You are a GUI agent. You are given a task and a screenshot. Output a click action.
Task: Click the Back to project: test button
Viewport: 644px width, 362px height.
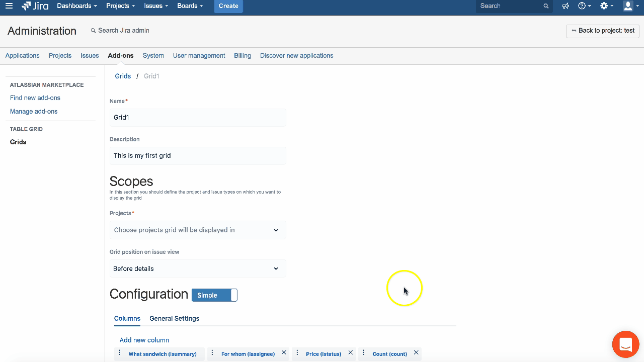[x=603, y=31]
